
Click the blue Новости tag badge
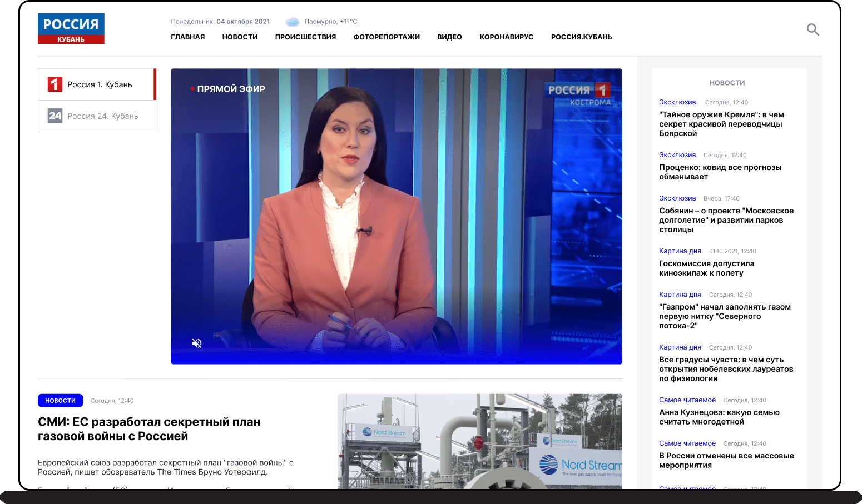tap(60, 401)
